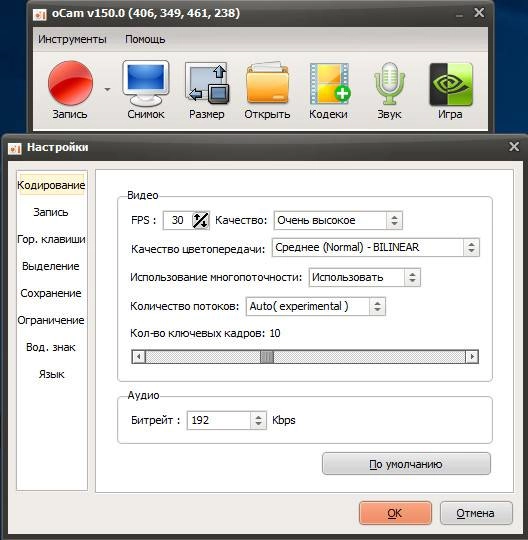The height and width of the screenshot is (540, 528).
Task: Take a screenshot with the Снимок icon
Action: (x=146, y=90)
